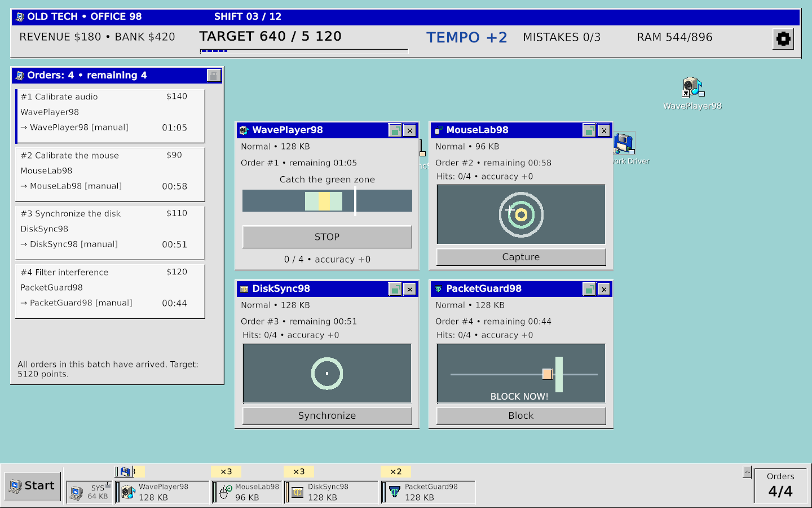Open the WavePlayer98 desktop icon
This screenshot has height=508, width=812.
[692, 94]
